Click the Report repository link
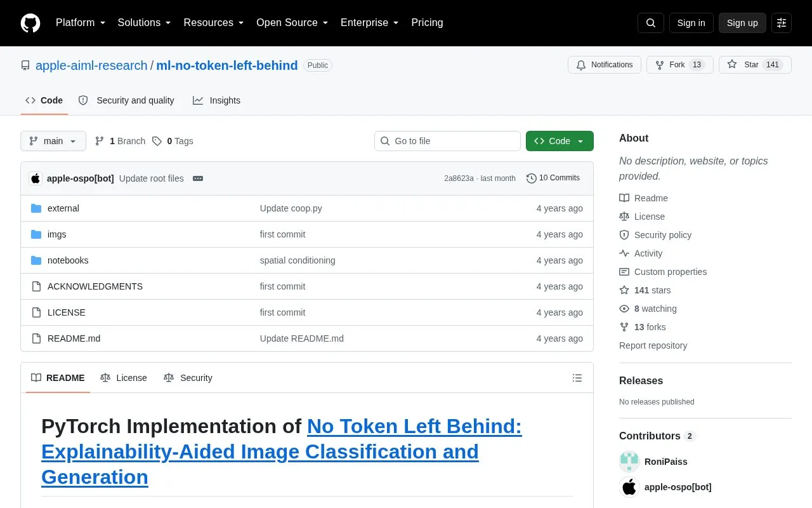 653,345
